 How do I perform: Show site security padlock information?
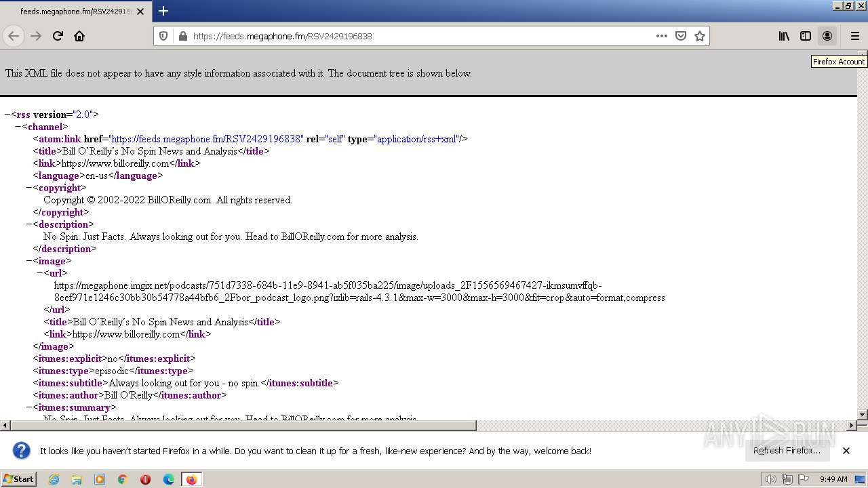click(182, 36)
